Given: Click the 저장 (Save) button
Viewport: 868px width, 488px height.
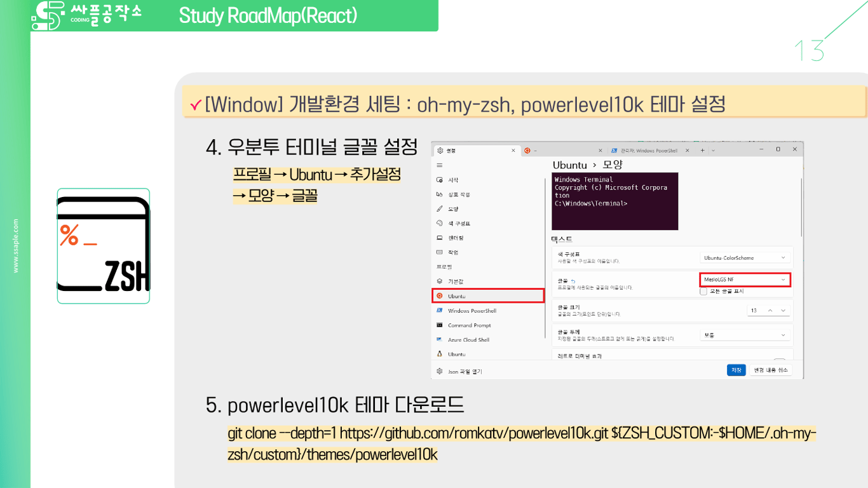Looking at the screenshot, I should click(x=736, y=370).
